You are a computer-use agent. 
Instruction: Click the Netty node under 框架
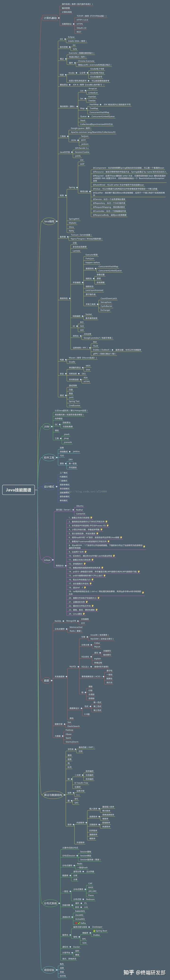[72, 231]
